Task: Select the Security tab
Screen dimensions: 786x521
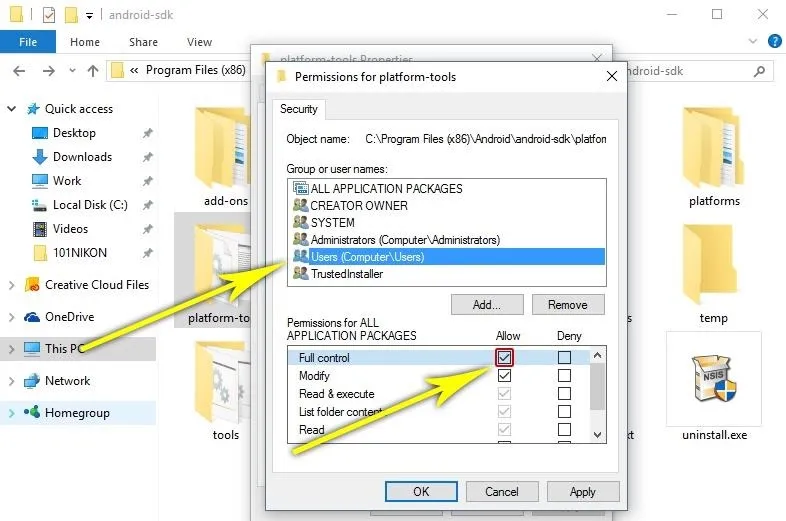Action: click(299, 109)
